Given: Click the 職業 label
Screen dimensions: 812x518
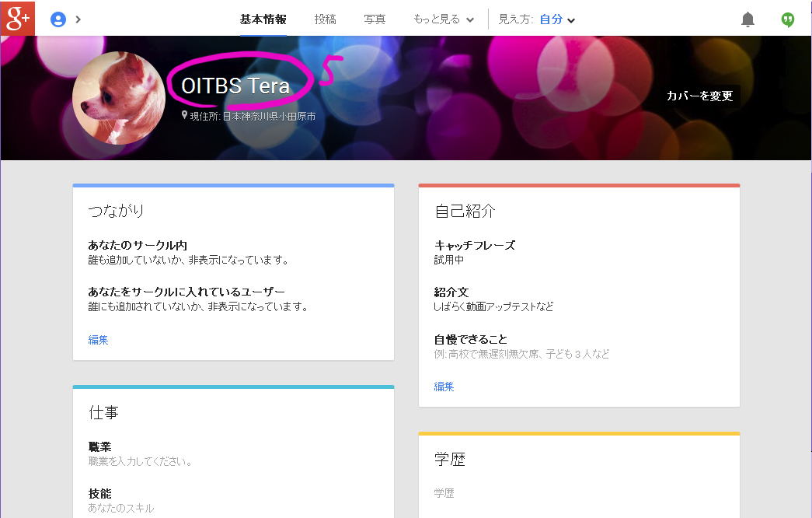Looking at the screenshot, I should (x=99, y=446).
